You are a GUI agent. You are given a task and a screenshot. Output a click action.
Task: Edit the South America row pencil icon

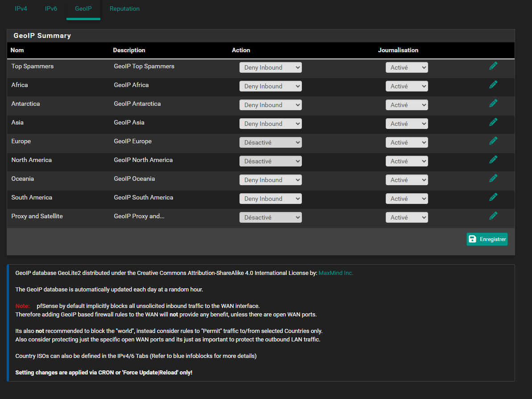click(493, 197)
